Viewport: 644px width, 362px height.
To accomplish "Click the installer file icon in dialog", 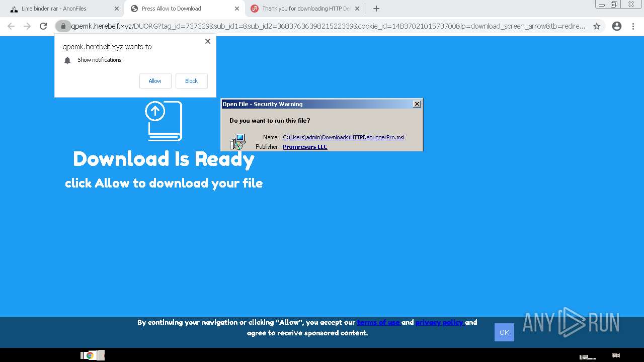I will coord(237,142).
